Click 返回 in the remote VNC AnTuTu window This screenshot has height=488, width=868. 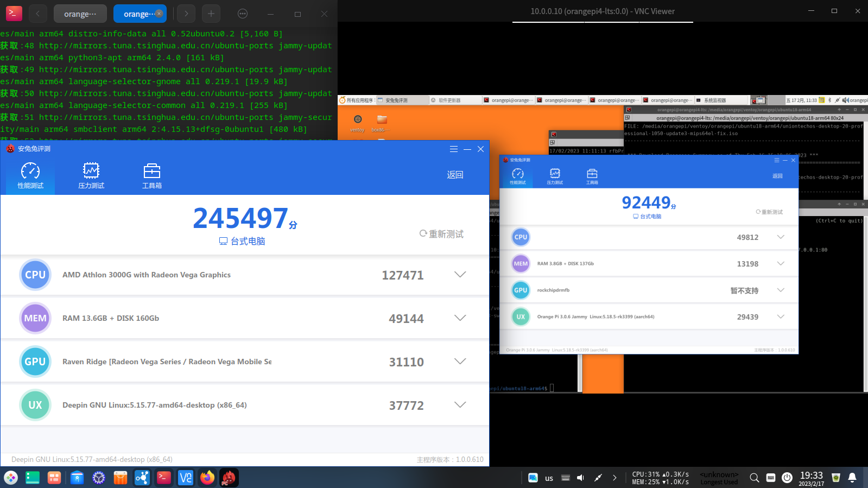(x=777, y=176)
